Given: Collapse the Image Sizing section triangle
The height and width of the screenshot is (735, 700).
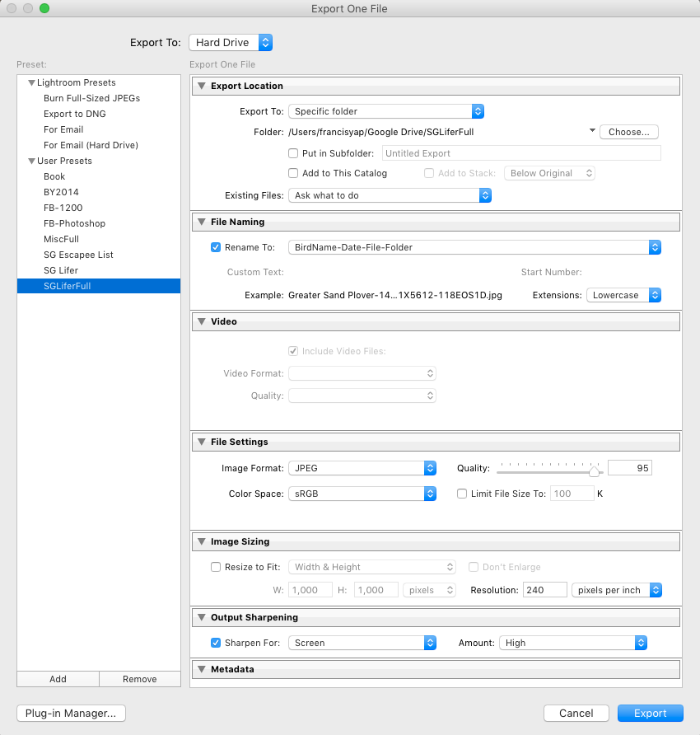Looking at the screenshot, I should click(200, 541).
